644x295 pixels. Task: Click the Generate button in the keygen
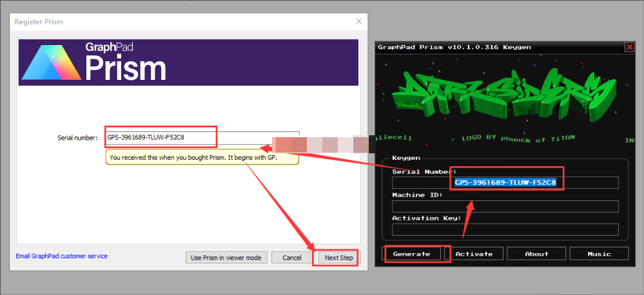[411, 254]
